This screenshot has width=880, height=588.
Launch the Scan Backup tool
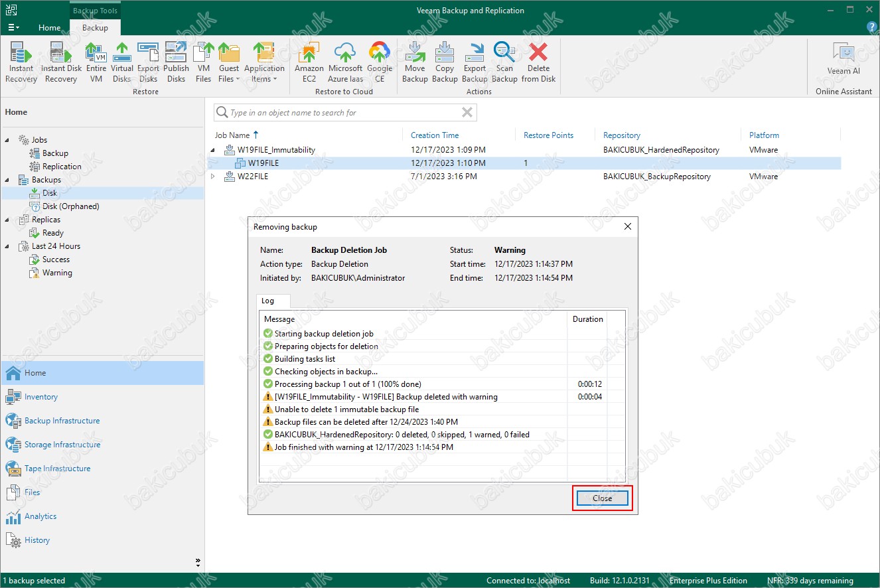tap(504, 62)
